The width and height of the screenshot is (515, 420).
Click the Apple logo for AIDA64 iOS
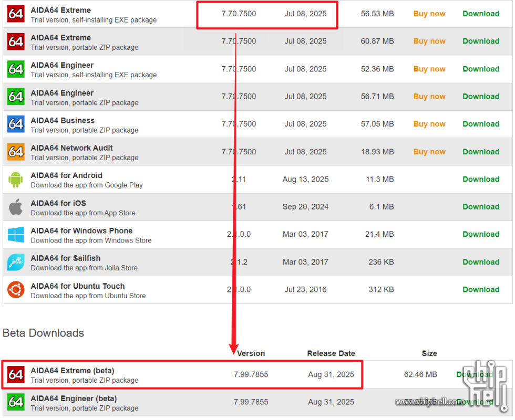coord(16,207)
